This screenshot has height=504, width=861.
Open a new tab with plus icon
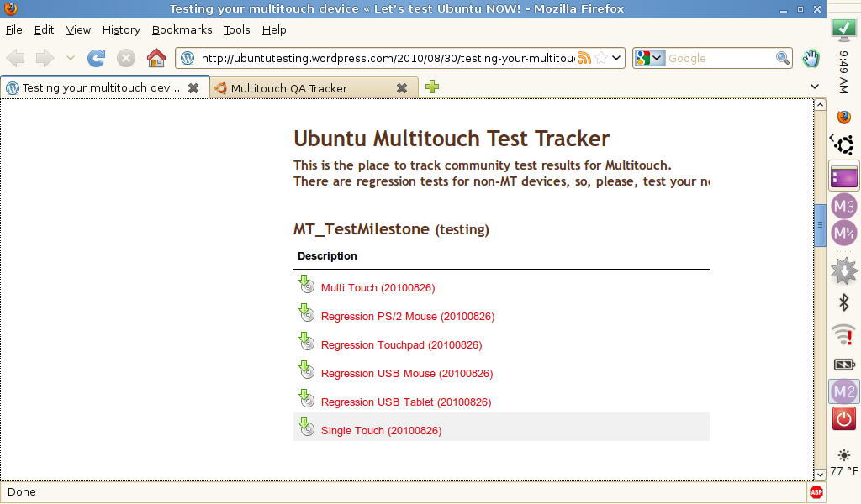tap(432, 87)
